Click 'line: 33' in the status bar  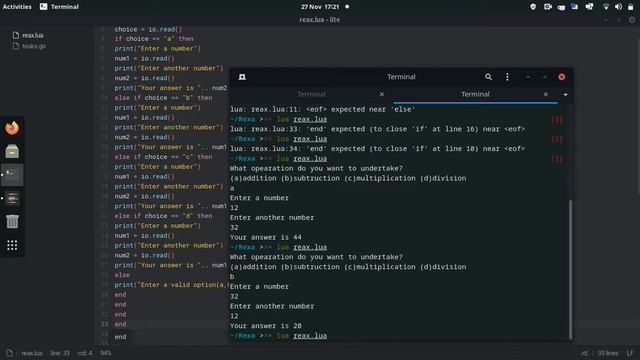pyautogui.click(x=60, y=353)
